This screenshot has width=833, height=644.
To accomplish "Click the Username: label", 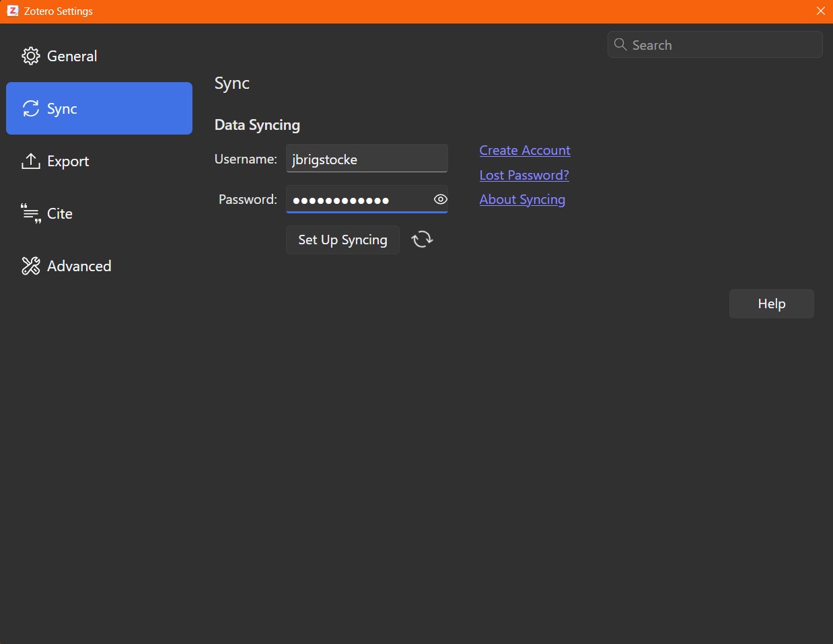I will tap(246, 159).
